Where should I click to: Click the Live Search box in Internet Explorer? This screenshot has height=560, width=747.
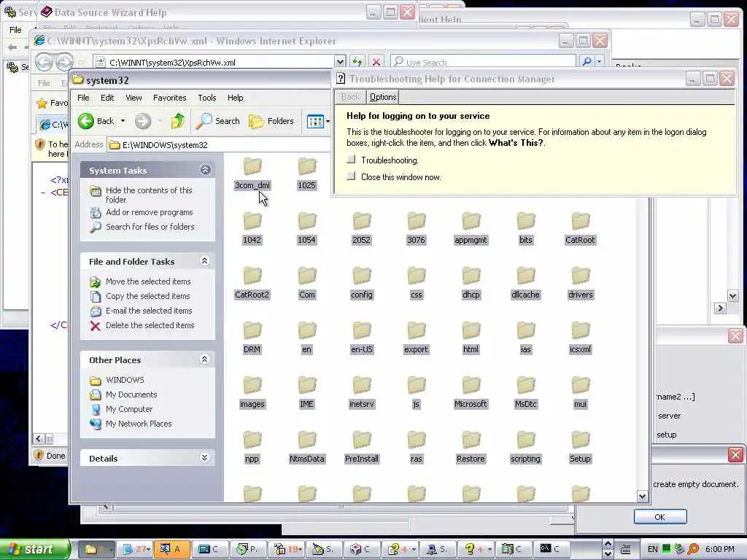(x=484, y=63)
